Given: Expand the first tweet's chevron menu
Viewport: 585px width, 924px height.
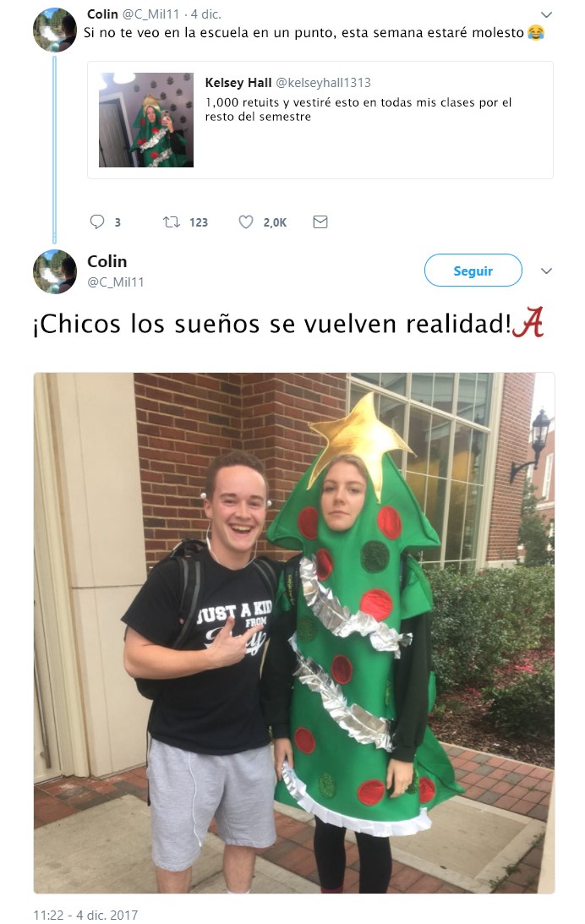Looking at the screenshot, I should point(546,14).
